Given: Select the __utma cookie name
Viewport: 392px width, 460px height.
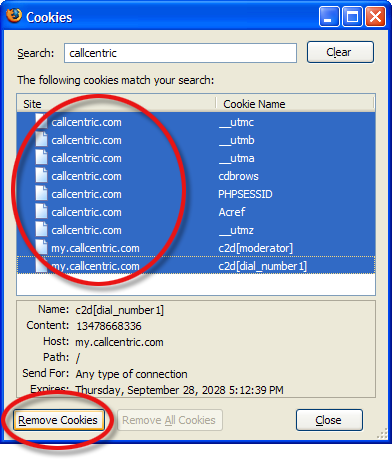Looking at the screenshot, I should click(237, 158).
